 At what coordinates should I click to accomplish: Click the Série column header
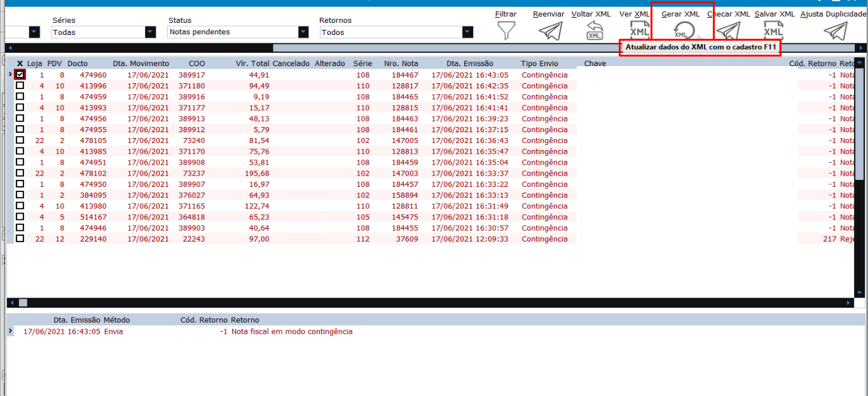point(362,64)
